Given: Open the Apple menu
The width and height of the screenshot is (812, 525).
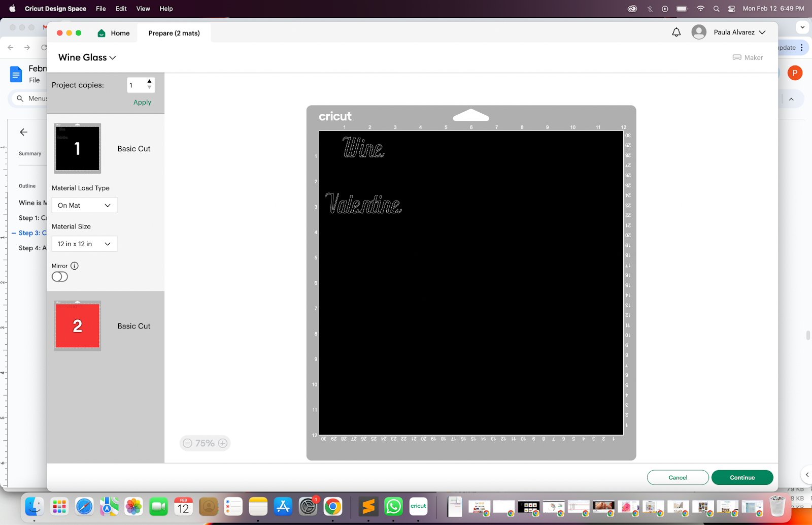Looking at the screenshot, I should [x=12, y=9].
